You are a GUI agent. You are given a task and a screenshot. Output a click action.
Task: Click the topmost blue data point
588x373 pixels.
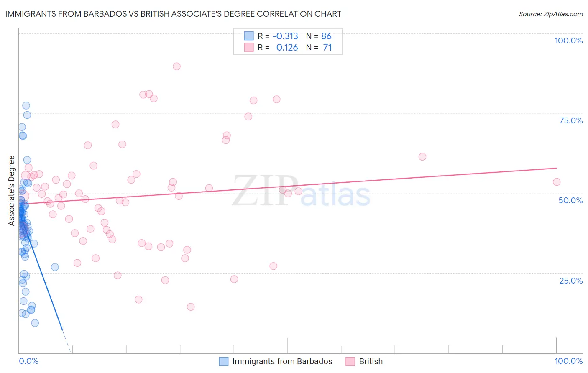26,106
